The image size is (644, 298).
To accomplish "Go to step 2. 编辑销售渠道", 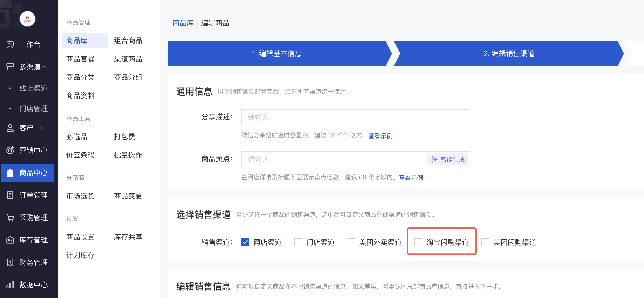I will 509,53.
